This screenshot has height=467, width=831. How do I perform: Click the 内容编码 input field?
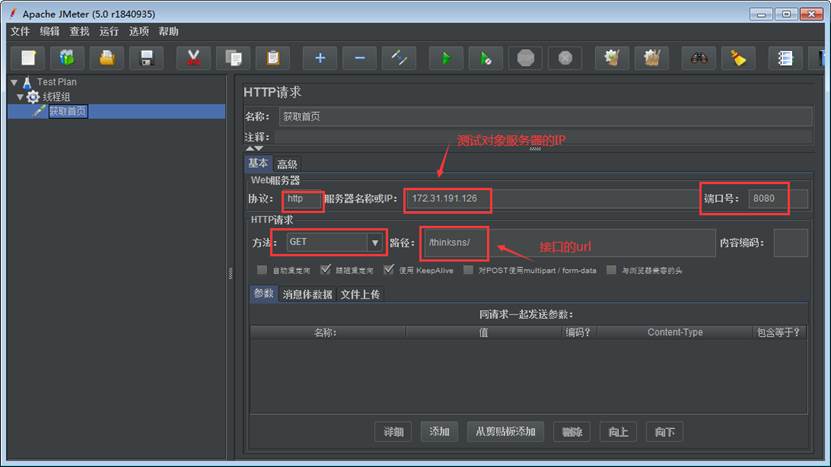[x=790, y=243]
